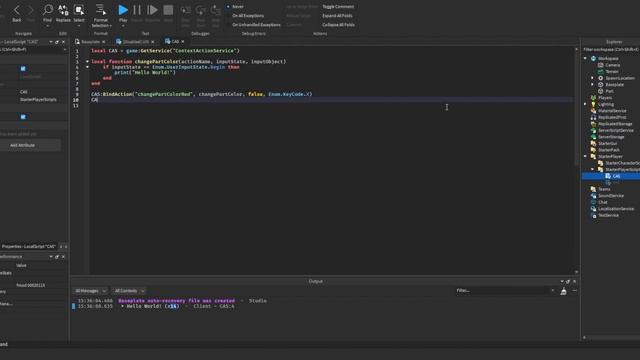Click the ServerStorage icon

[x=593, y=137]
